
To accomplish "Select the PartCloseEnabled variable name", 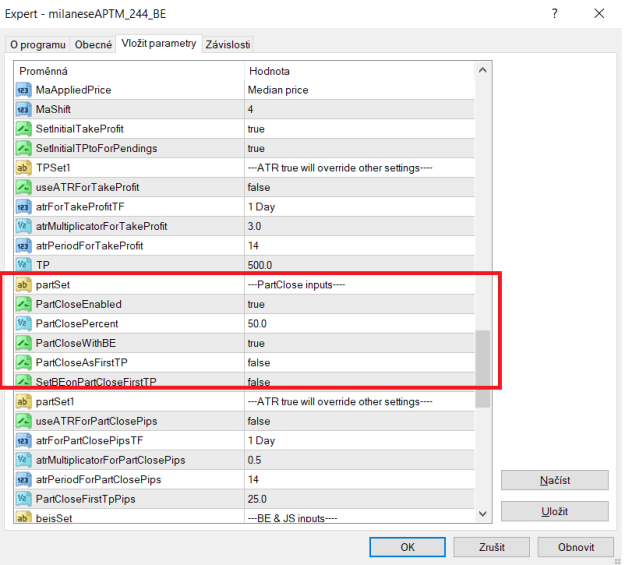I will 79,304.
